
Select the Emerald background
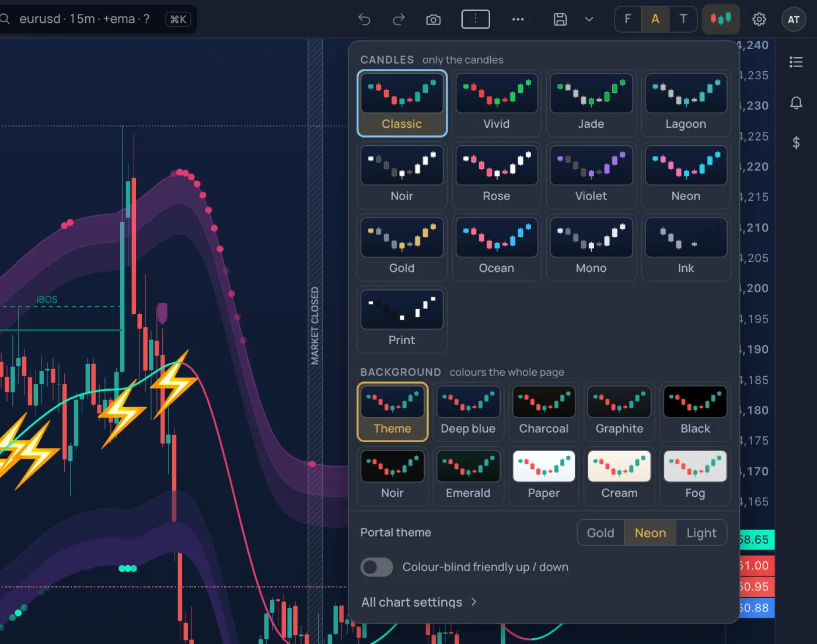(x=468, y=477)
